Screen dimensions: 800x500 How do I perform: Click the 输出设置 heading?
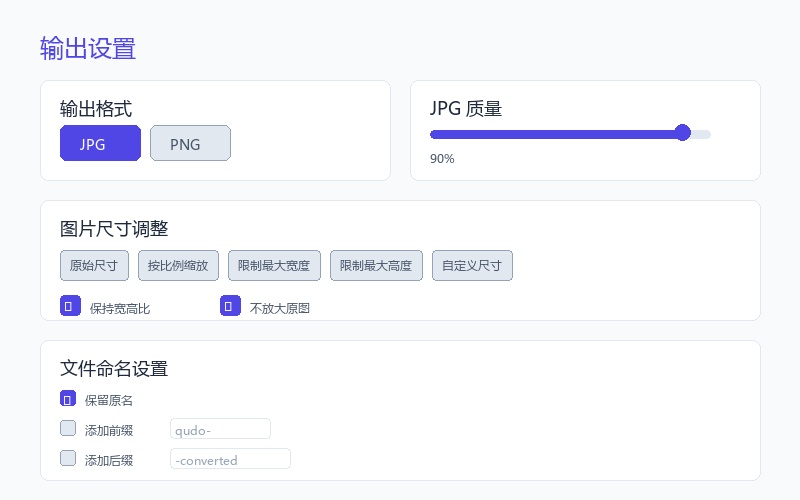(88, 48)
